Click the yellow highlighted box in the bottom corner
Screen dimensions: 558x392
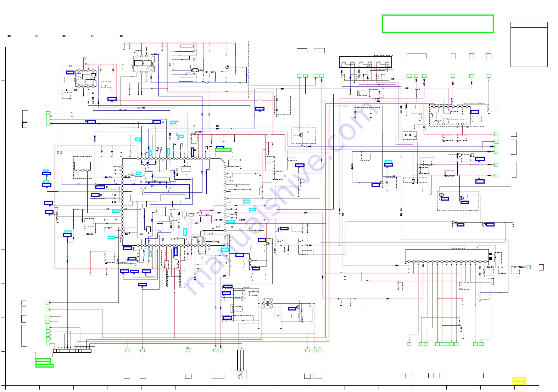(519, 381)
